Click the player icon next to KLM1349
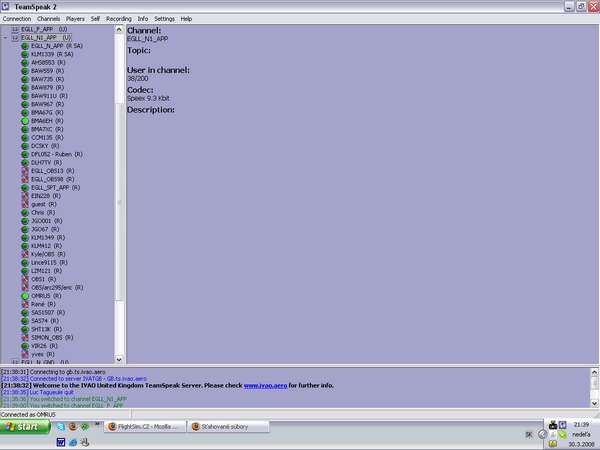Viewport: 600px width, 450px height. click(x=25, y=238)
